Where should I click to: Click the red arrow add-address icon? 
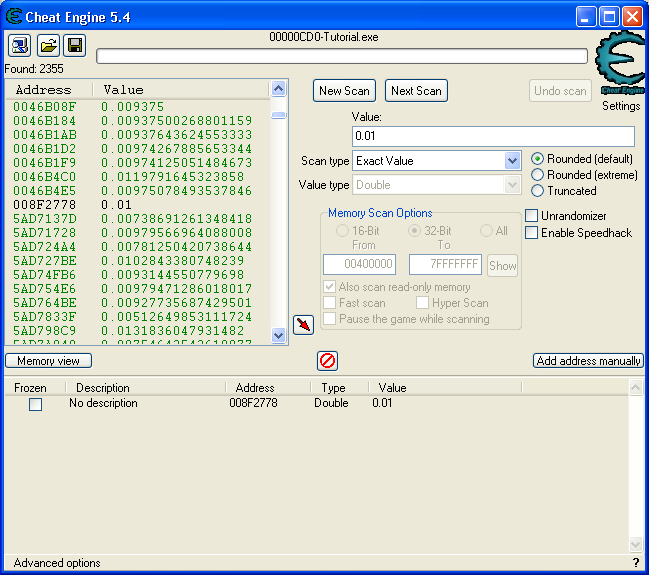pos(303,324)
